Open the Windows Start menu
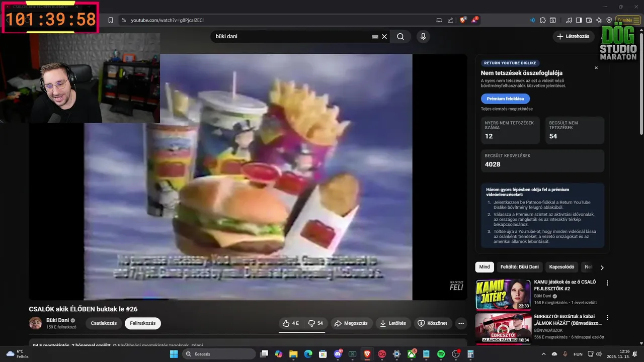644x362 pixels. [174, 354]
